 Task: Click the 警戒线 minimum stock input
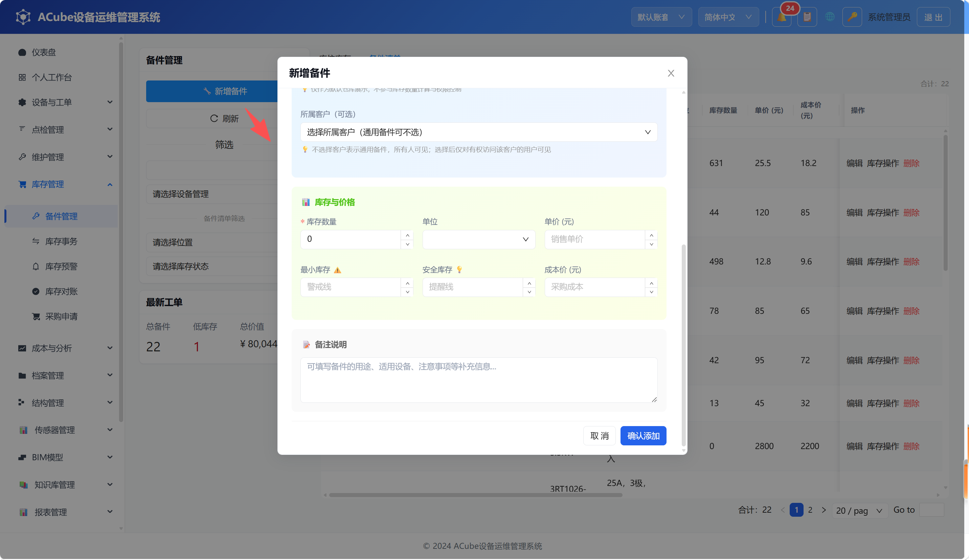[350, 287]
